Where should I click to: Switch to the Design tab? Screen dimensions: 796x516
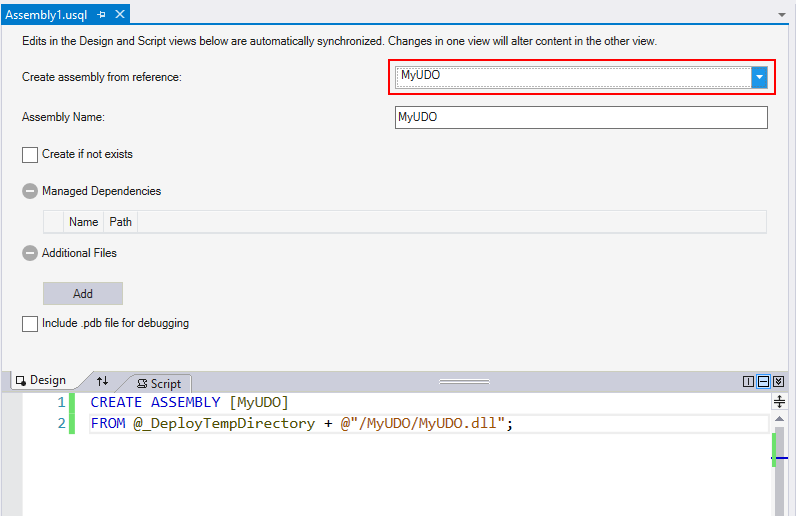tap(42, 380)
